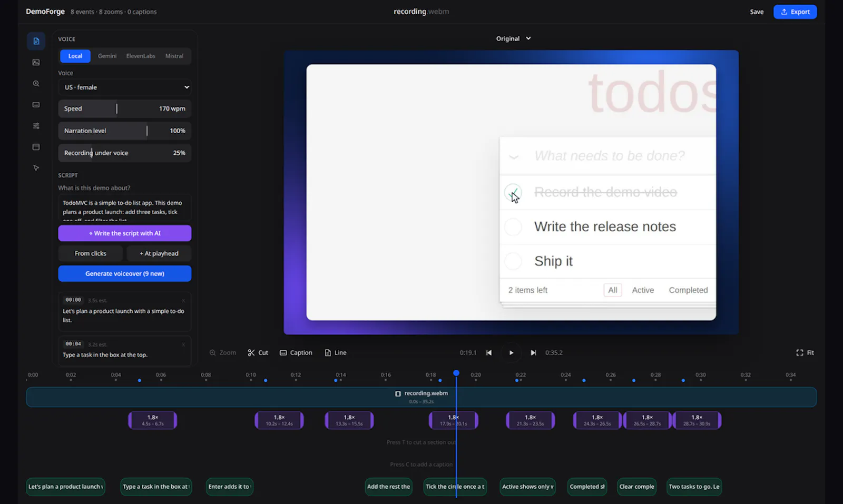This screenshot has width=843, height=504.
Task: Click the demo description text field
Action: [x=125, y=208]
